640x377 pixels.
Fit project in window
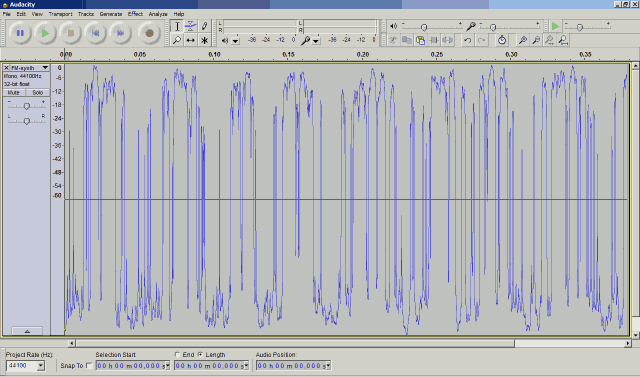[x=563, y=40]
